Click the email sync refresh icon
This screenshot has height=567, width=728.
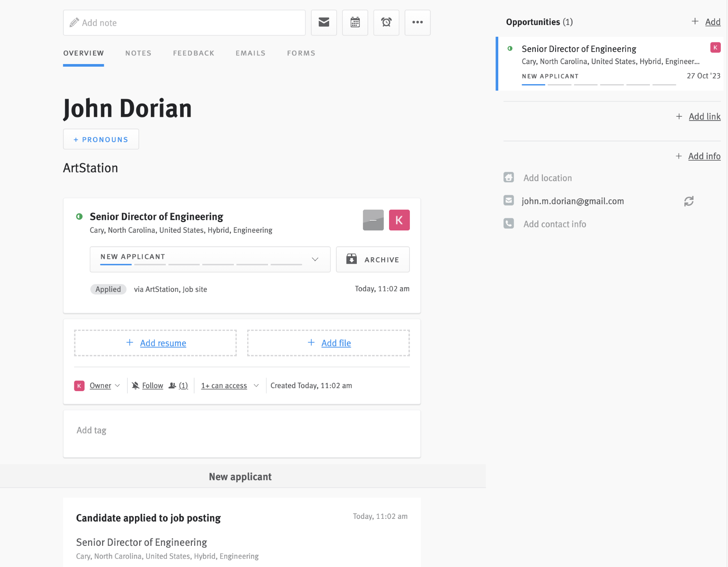[x=689, y=201]
